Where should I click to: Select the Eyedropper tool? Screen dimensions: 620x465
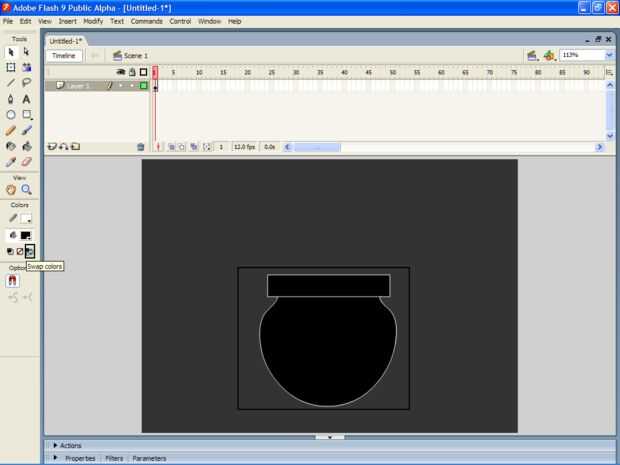tap(11, 162)
